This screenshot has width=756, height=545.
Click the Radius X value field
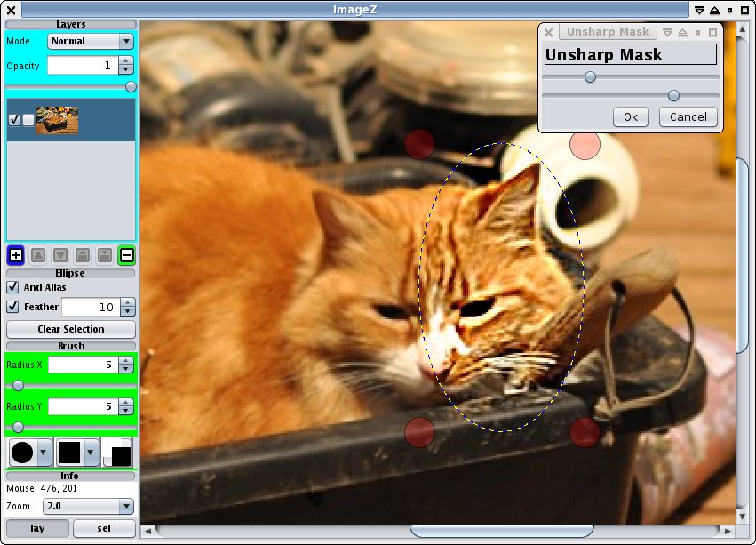click(x=83, y=365)
